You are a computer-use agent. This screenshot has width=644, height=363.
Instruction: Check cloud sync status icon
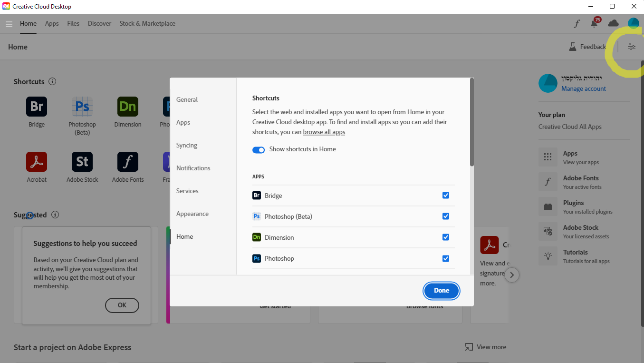pyautogui.click(x=614, y=23)
